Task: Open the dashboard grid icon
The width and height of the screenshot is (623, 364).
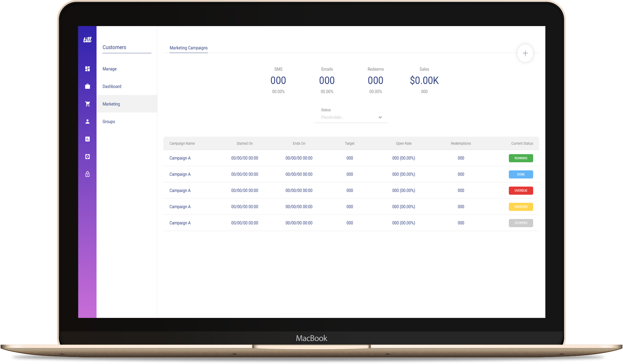Action: pyautogui.click(x=87, y=69)
